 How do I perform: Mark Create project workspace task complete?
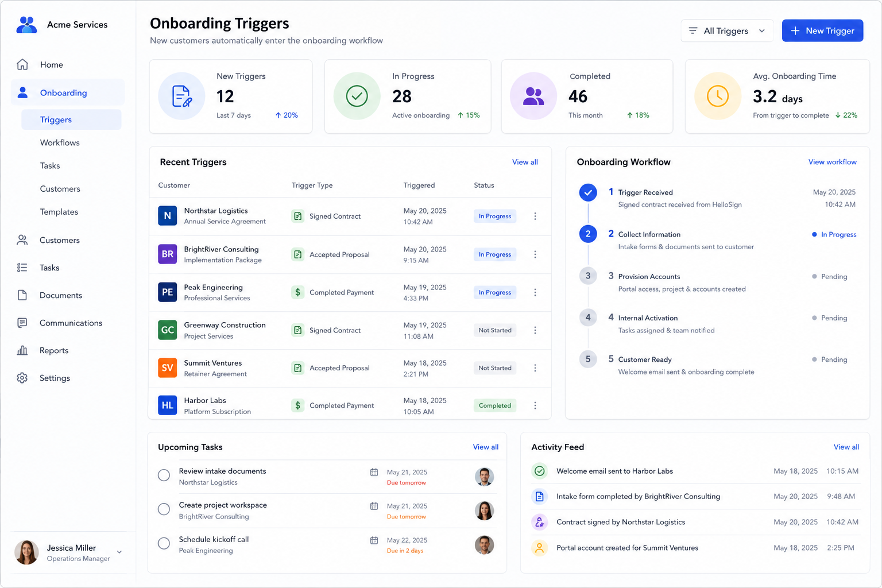[x=164, y=509]
